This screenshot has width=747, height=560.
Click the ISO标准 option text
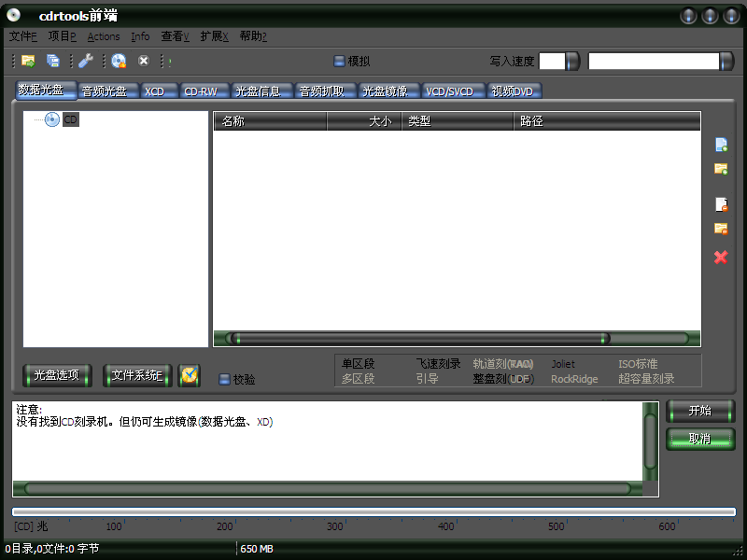pos(638,364)
